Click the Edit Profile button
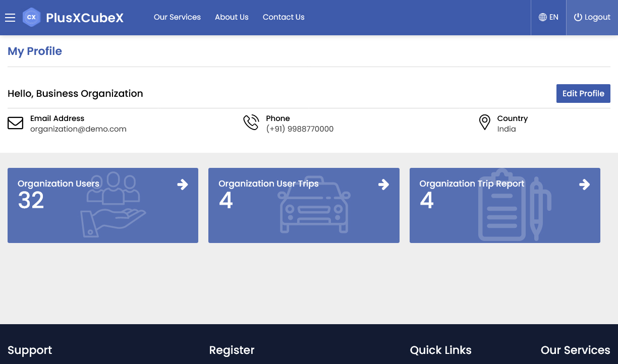 pos(583,93)
